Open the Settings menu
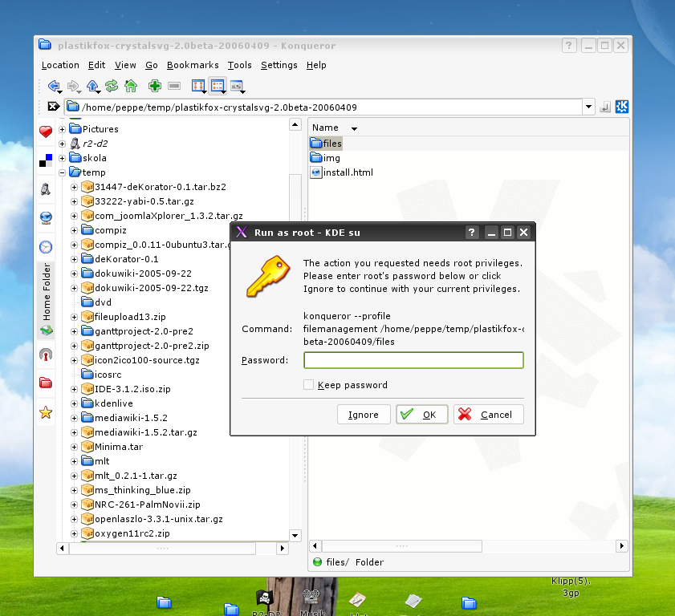 point(279,65)
